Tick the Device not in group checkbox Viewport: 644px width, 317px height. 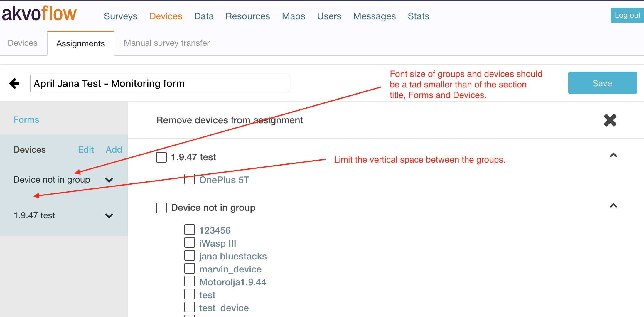(161, 208)
